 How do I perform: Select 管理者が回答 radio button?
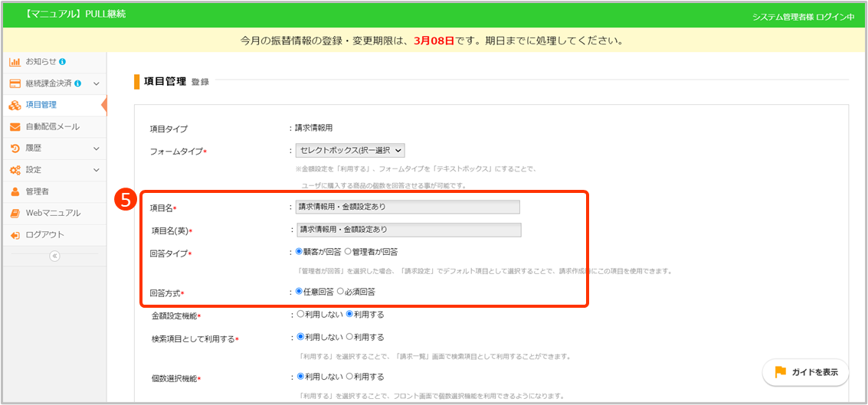[348, 251]
